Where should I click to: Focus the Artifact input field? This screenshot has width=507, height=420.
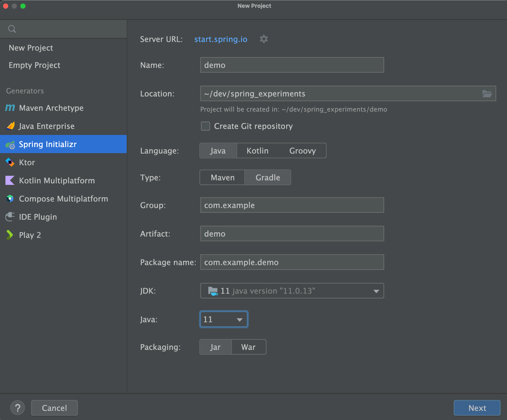292,233
